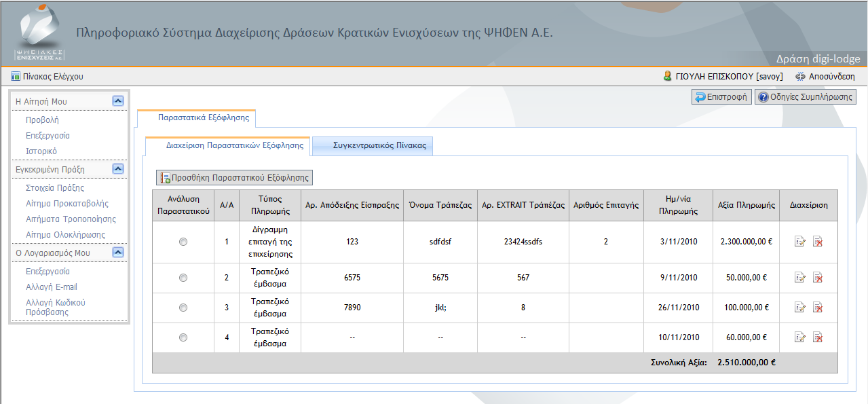Collapse the Εγκεκριμένη Πράξη section
868x404 pixels.
118,169
